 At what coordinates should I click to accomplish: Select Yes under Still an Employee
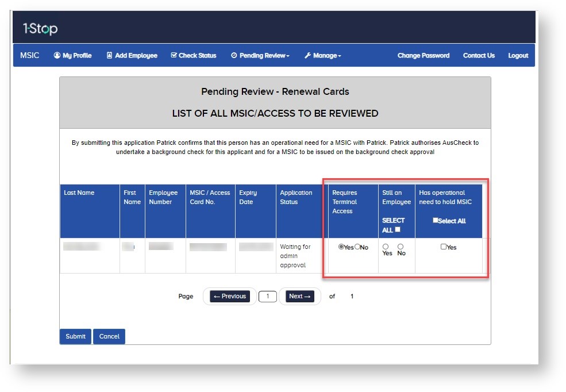tap(386, 246)
